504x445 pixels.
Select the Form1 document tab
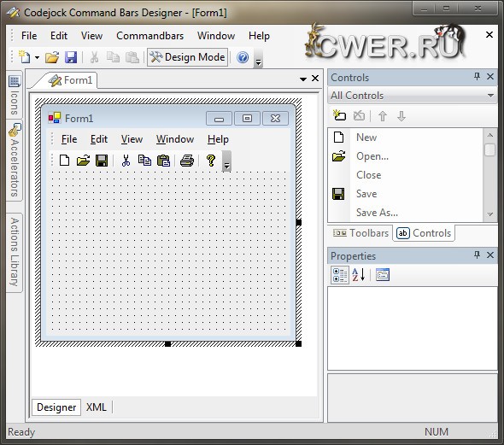pyautogui.click(x=71, y=80)
